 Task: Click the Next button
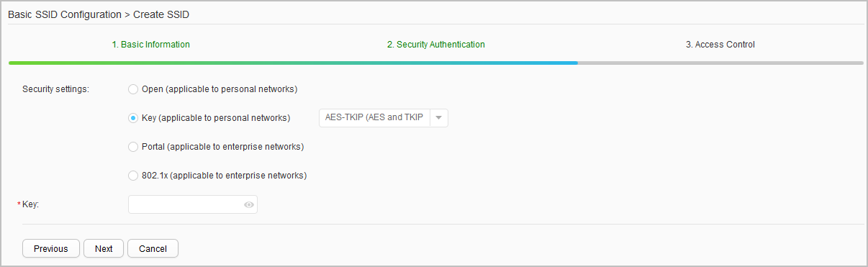[104, 248]
